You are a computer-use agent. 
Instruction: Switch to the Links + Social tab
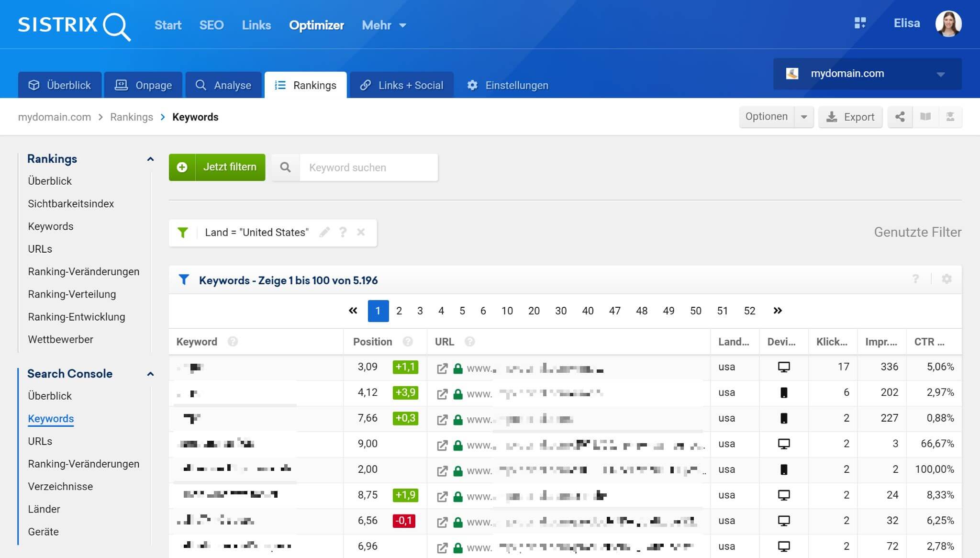401,85
